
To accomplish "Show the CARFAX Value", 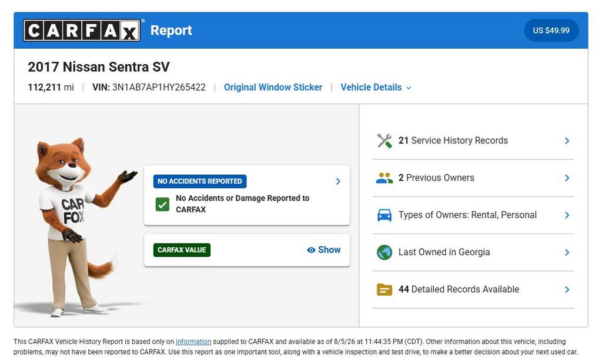I will pyautogui.click(x=324, y=250).
